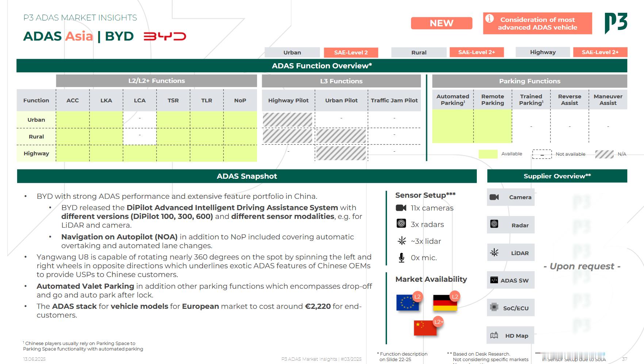This screenshot has height=364, width=644.
Task: Click the lidar icon beside ~3x lidar
Action: click(x=402, y=241)
